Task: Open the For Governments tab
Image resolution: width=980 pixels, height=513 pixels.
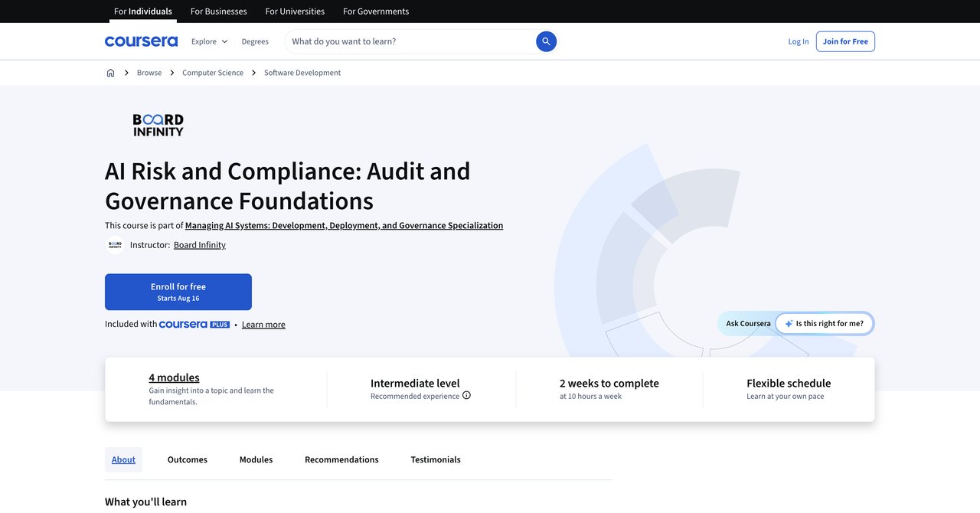Action: point(376,11)
